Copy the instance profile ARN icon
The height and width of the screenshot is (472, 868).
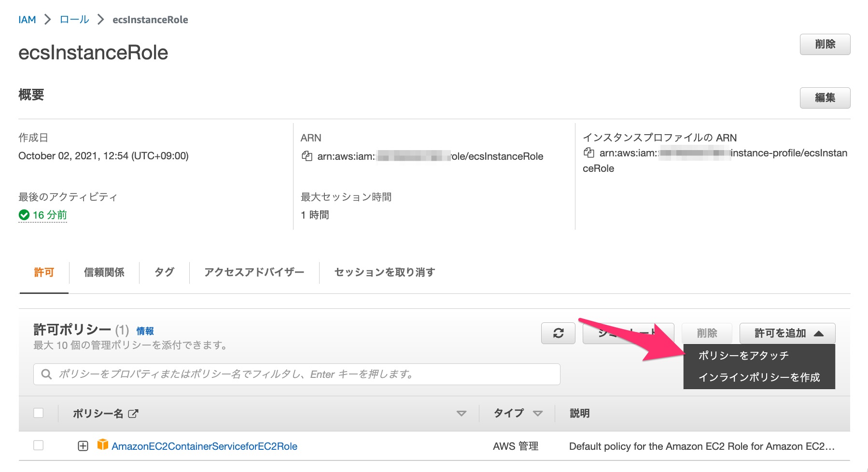pyautogui.click(x=589, y=153)
